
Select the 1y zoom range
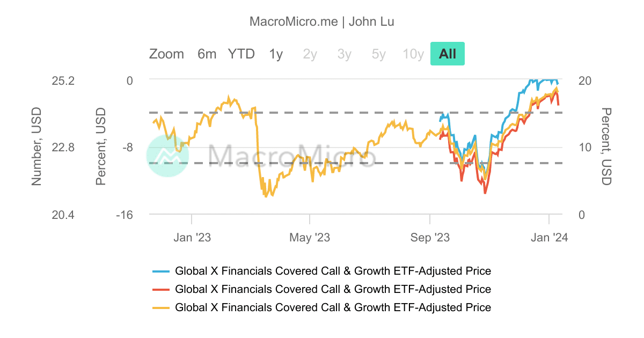point(275,54)
